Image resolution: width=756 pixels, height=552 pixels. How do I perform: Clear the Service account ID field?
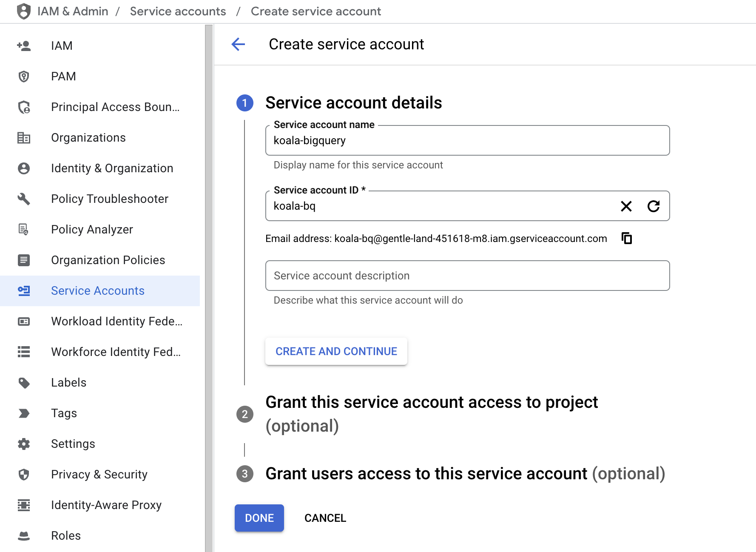tap(626, 206)
